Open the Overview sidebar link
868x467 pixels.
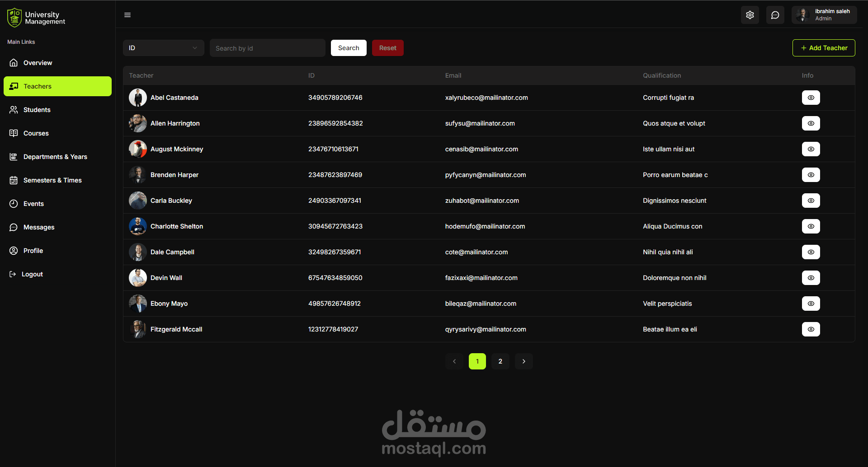[x=57, y=63]
